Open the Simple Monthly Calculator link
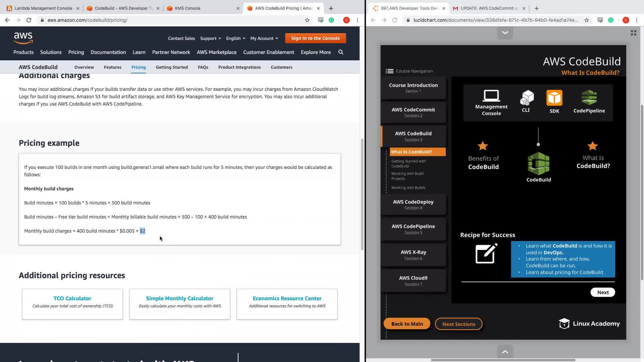644x362 pixels. 179,298
